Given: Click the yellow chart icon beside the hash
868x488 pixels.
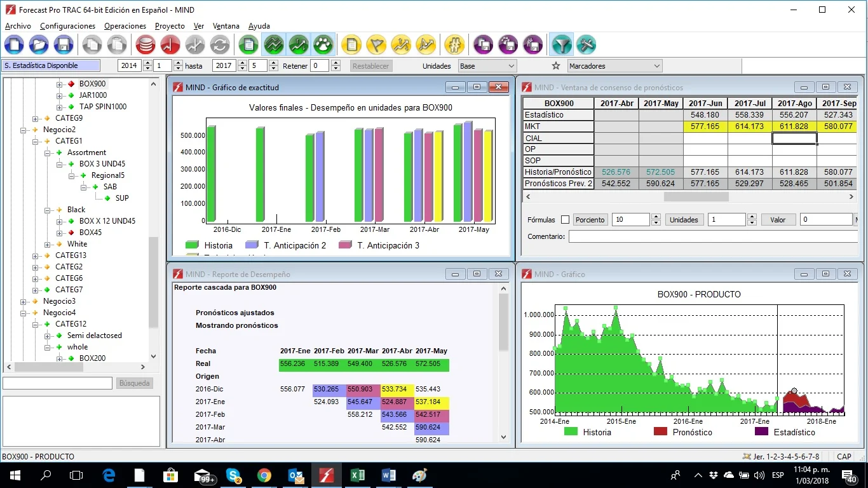Looking at the screenshot, I should click(x=426, y=44).
